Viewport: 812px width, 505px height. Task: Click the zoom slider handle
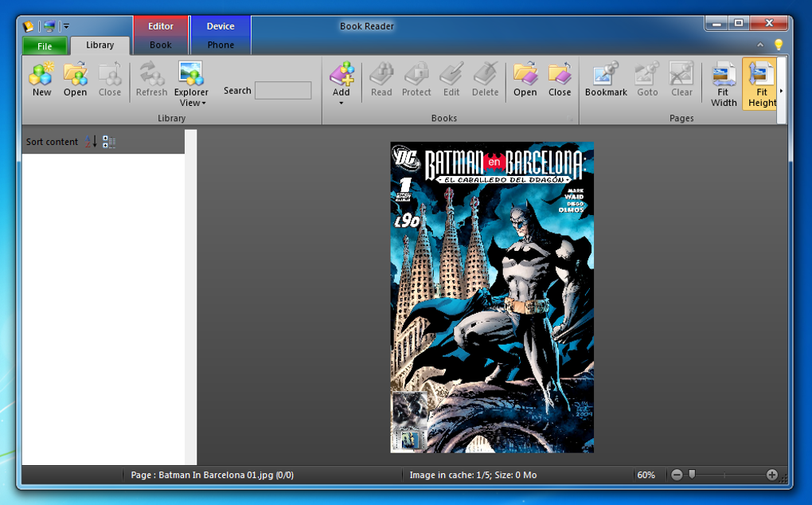[x=692, y=474]
